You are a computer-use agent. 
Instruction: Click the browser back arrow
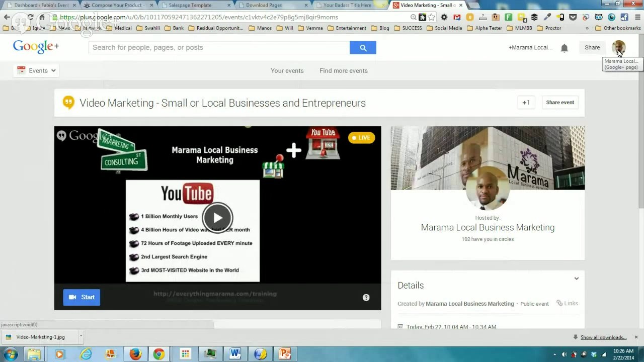(7, 17)
